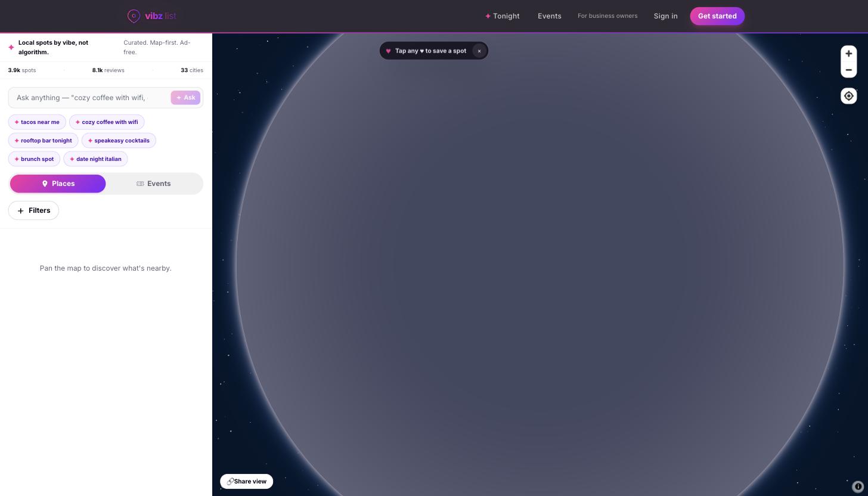Select cozy coffee with wifi suggestion

tap(107, 122)
